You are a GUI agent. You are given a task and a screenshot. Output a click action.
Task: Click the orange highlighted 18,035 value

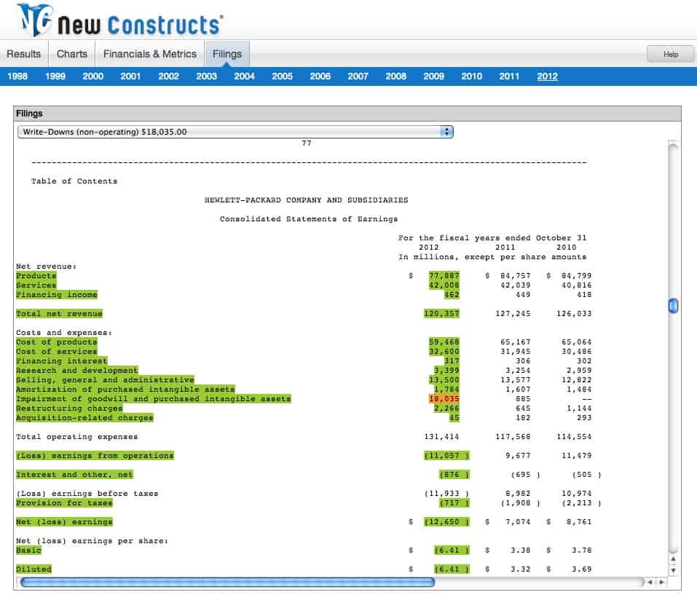(444, 399)
